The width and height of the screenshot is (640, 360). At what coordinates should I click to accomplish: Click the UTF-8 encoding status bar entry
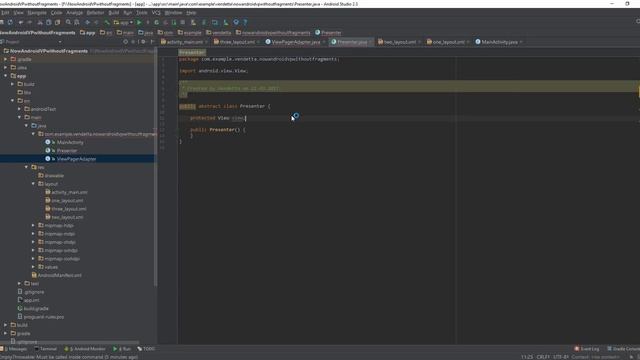point(560,357)
